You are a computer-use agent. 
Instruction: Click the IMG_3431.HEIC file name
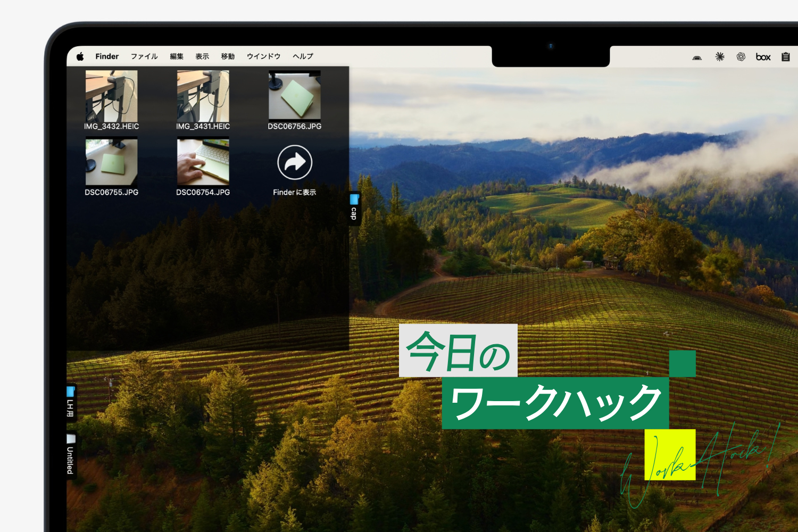(203, 127)
